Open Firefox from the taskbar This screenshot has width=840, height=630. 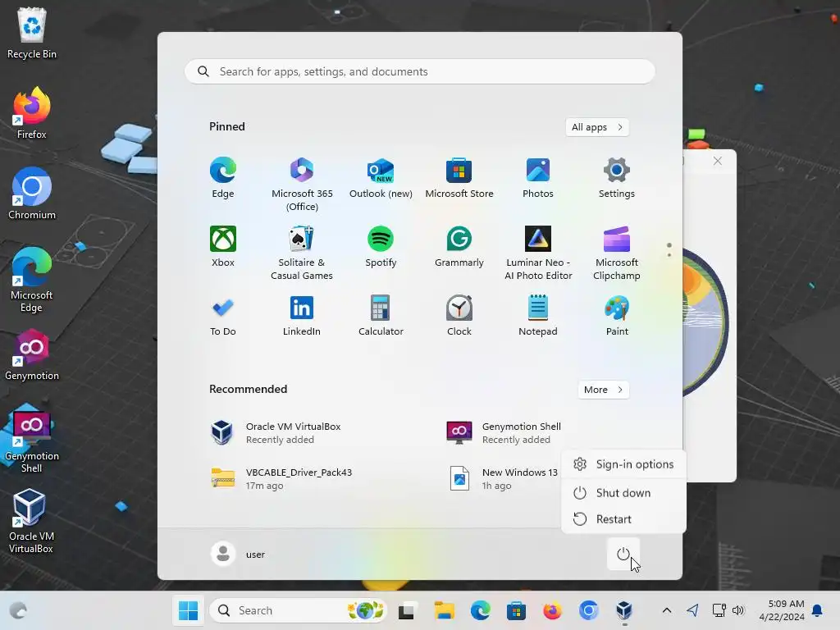(552, 610)
